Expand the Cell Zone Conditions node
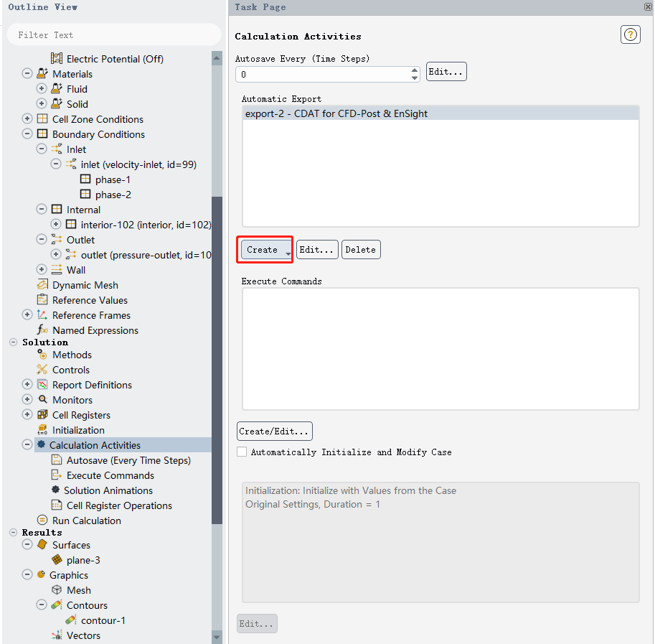This screenshot has height=644, width=655. click(x=27, y=118)
